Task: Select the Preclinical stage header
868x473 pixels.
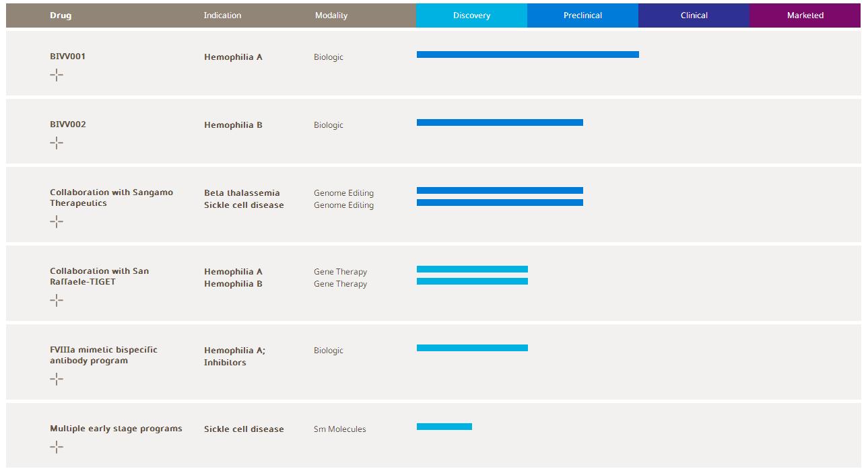Action: (582, 15)
